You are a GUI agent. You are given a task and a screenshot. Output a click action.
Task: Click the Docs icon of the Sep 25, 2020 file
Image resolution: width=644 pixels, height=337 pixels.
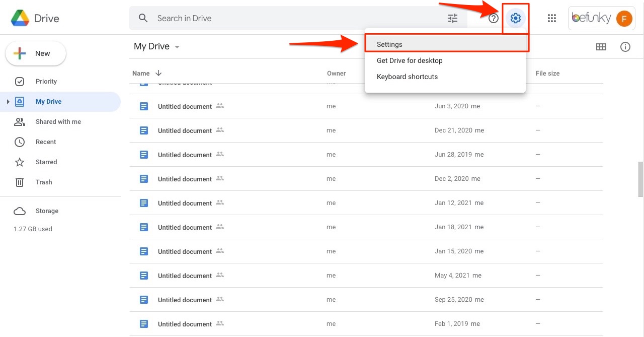point(144,300)
